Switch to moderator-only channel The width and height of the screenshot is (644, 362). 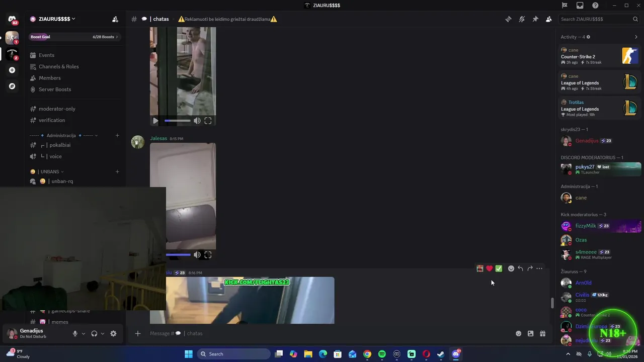pos(74,109)
